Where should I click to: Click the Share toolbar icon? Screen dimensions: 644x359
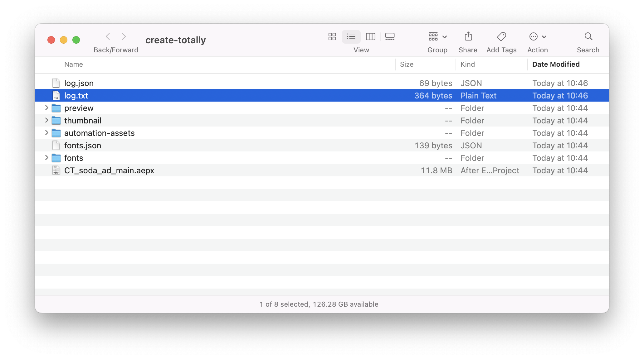pos(468,37)
